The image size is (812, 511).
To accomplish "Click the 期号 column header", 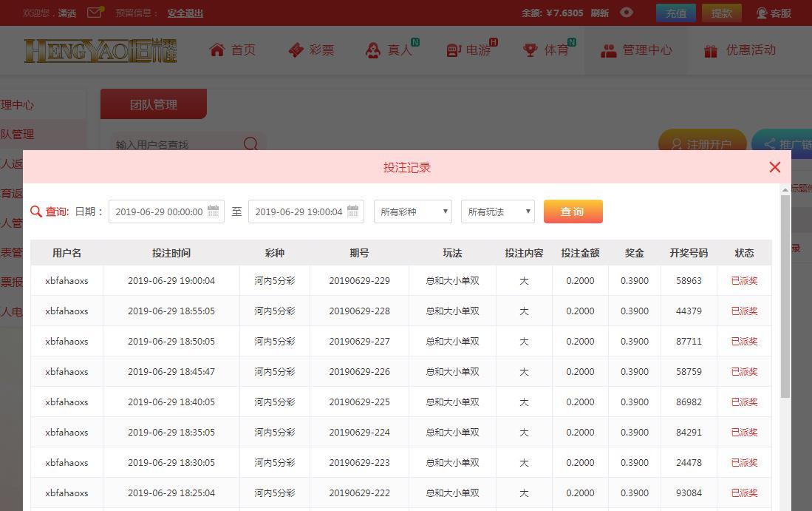I will 359,253.
